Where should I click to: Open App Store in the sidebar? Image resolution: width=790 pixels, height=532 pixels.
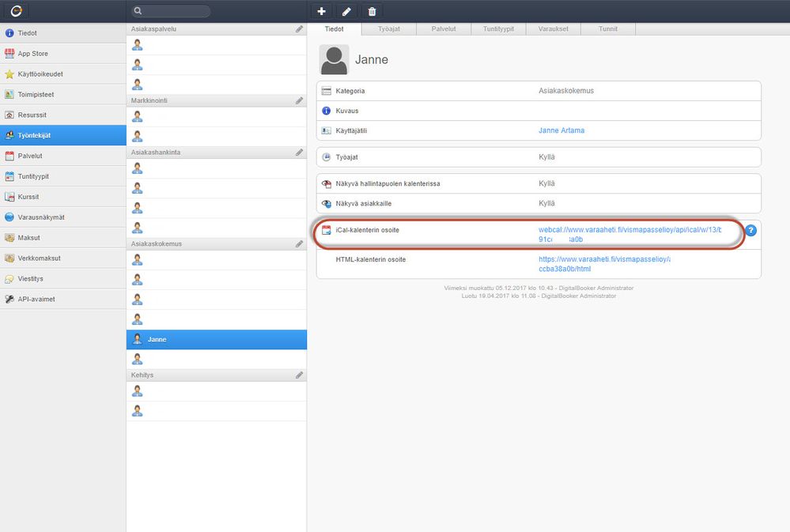(63, 54)
